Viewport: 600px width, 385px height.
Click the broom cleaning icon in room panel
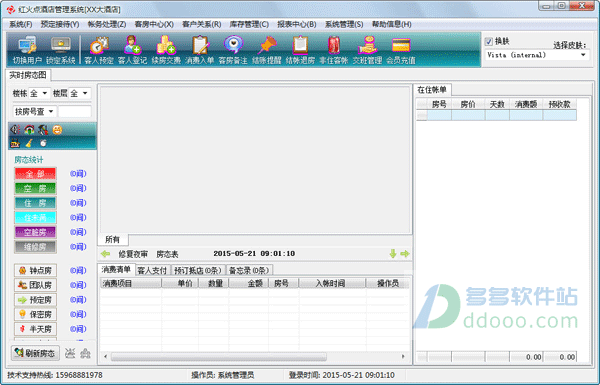(x=29, y=143)
